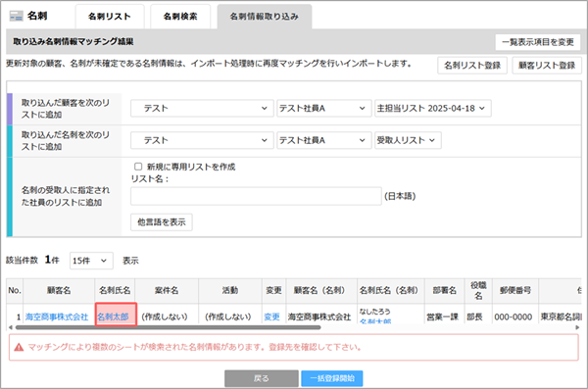The width and height of the screenshot is (588, 389).
Task: Click the 活動 column header
Action: (230, 291)
